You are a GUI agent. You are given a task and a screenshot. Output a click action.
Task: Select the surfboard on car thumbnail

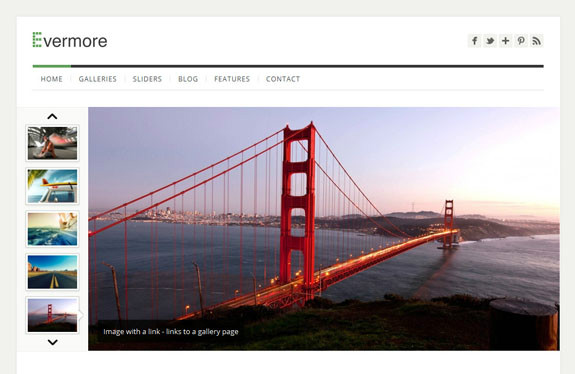click(52, 186)
